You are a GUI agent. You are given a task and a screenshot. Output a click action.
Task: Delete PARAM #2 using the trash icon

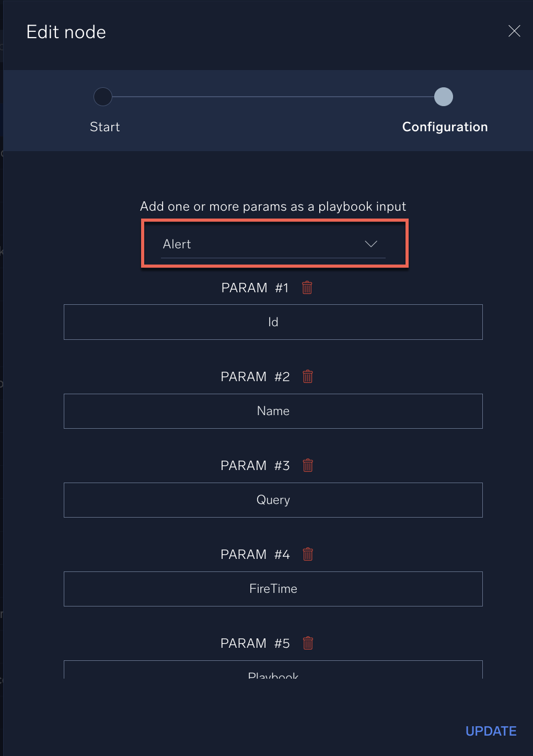coord(307,376)
